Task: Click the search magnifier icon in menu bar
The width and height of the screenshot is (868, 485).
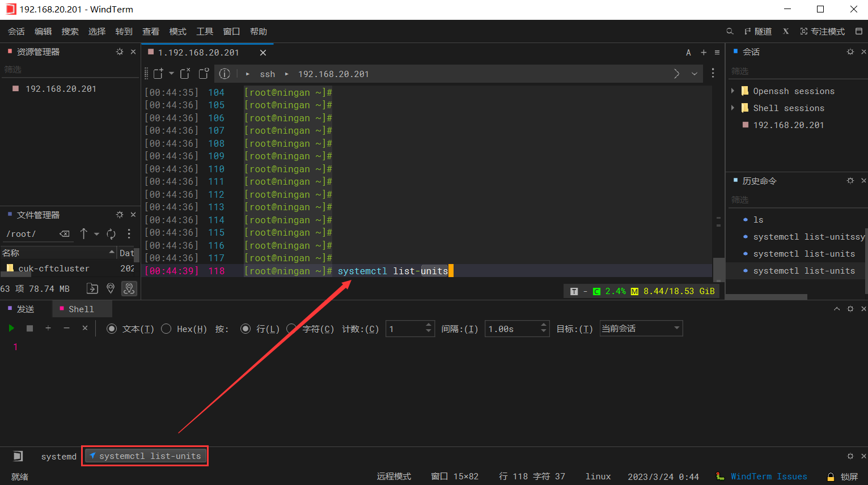Action: (730, 31)
